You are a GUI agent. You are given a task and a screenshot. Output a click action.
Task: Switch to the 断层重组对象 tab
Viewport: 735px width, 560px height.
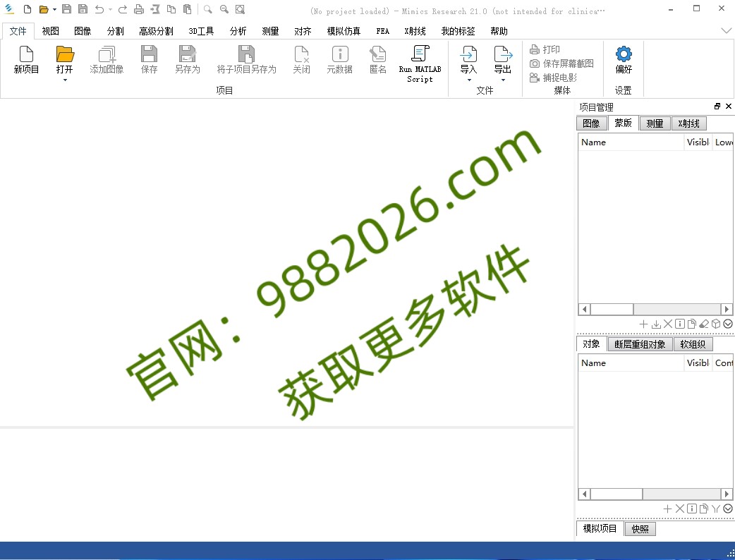point(640,344)
